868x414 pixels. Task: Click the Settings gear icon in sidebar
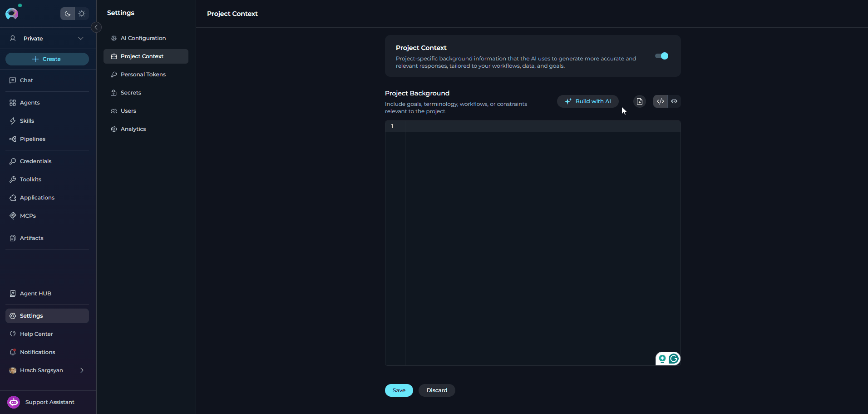pyautogui.click(x=13, y=316)
